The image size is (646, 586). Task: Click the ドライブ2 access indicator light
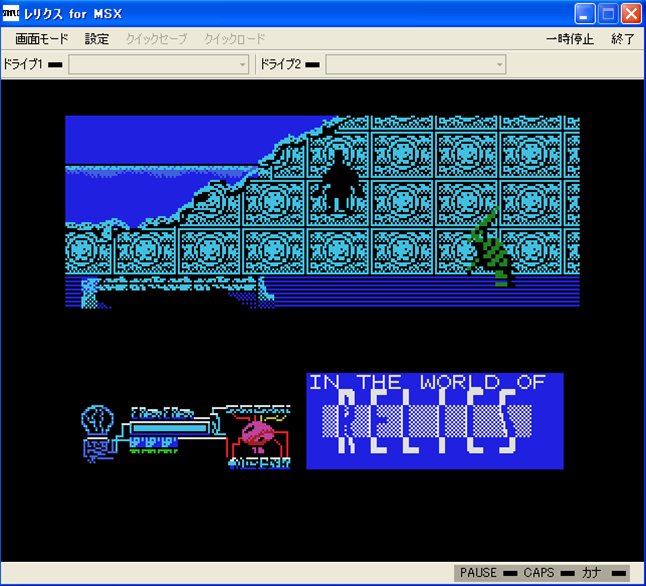pyautogui.click(x=312, y=65)
